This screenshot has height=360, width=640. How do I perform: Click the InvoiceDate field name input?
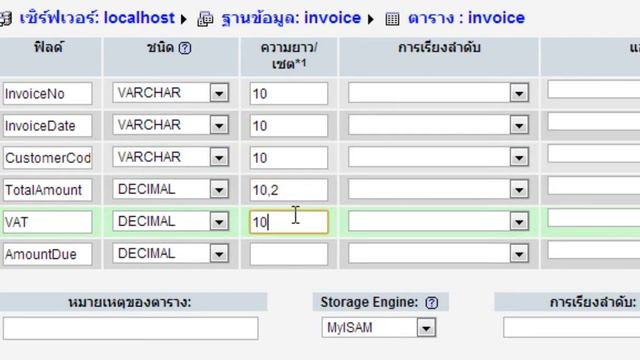48,125
